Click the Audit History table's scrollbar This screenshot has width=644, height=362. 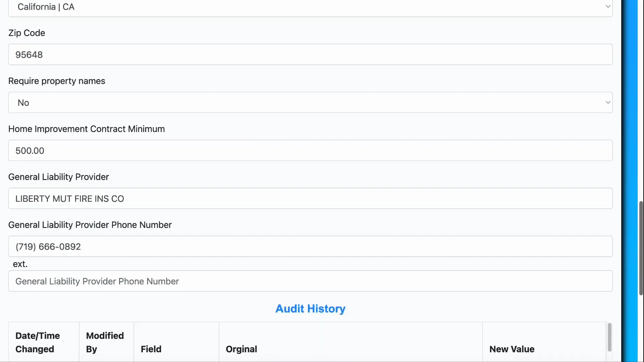(609, 337)
